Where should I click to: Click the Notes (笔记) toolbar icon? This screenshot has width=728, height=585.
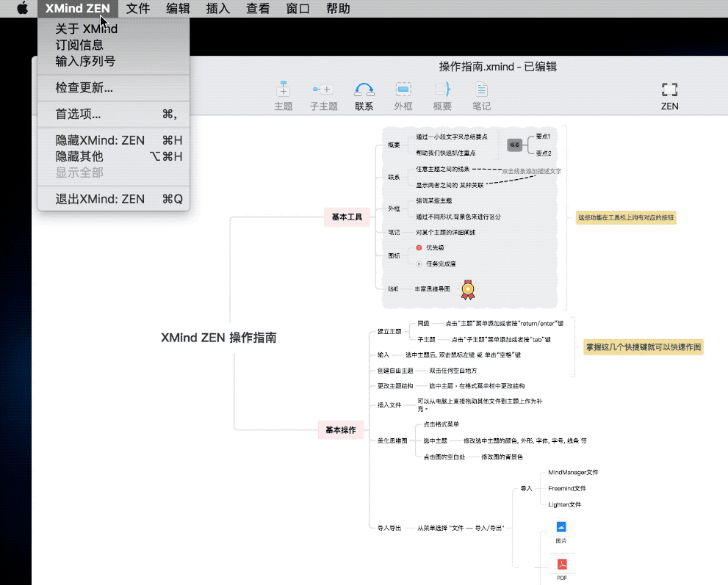click(x=481, y=95)
